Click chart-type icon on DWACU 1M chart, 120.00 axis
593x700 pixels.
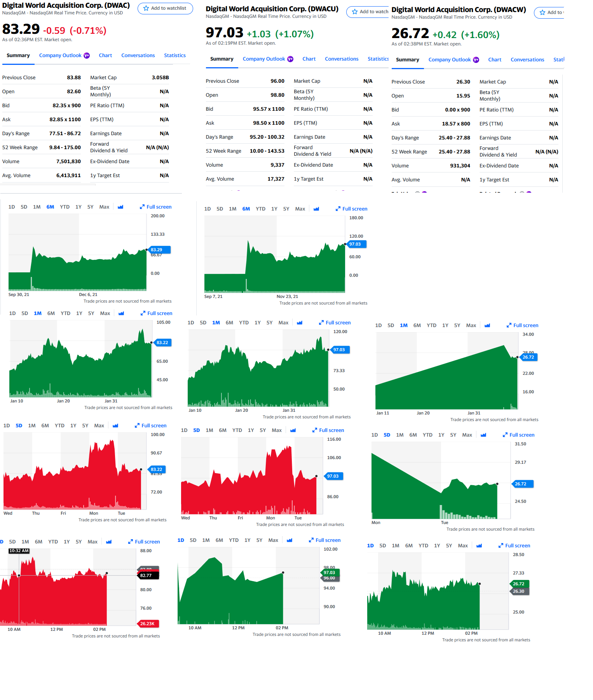point(300,323)
